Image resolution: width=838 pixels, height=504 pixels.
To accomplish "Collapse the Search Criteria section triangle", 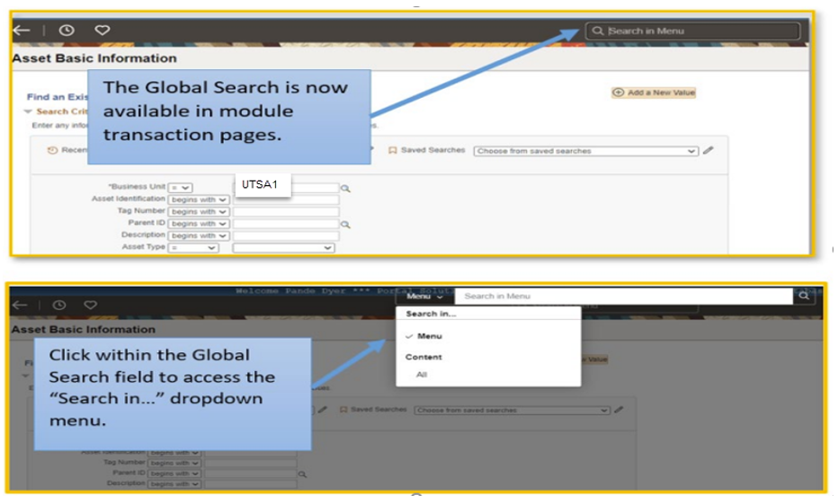I will point(28,111).
